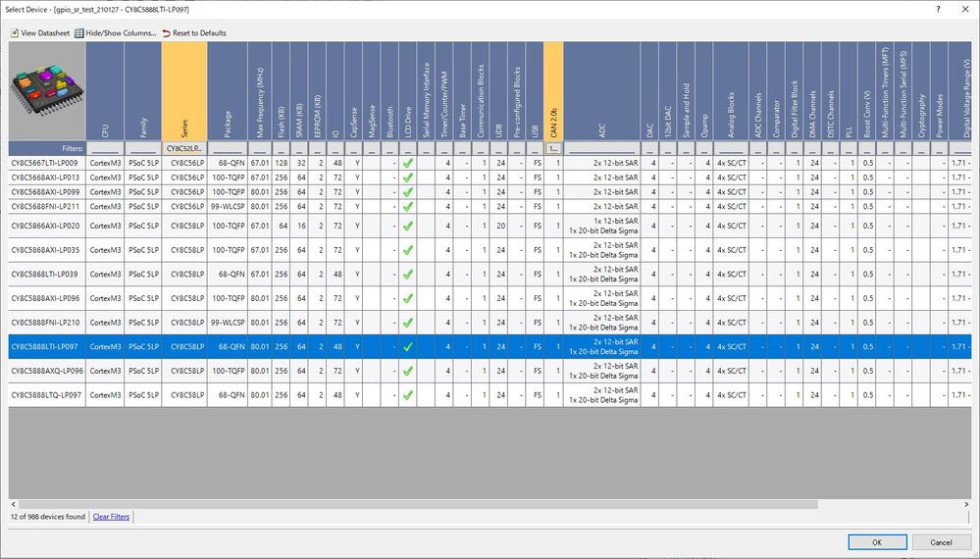This screenshot has height=559, width=980.
Task: Click the Reset to Defaults icon
Action: [x=167, y=33]
